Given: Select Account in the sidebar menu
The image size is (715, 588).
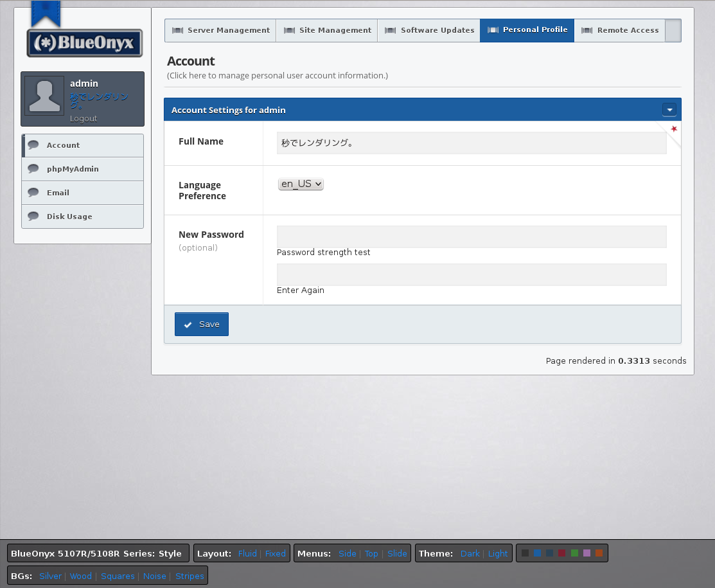Looking at the screenshot, I should (63, 145).
